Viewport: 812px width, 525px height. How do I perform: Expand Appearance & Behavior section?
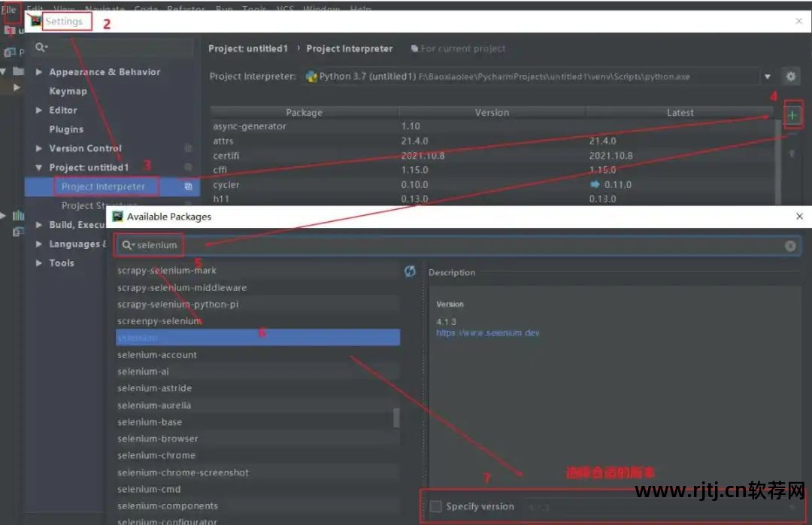pos(39,72)
